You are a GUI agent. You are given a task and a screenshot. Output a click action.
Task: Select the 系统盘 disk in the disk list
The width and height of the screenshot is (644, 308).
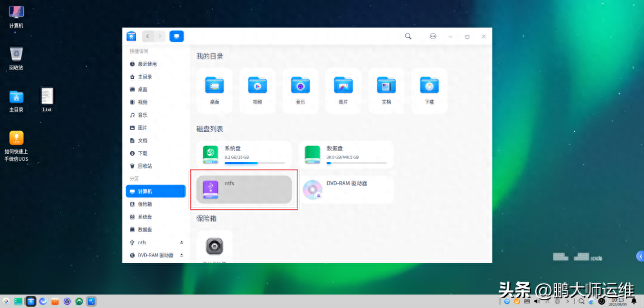click(244, 155)
